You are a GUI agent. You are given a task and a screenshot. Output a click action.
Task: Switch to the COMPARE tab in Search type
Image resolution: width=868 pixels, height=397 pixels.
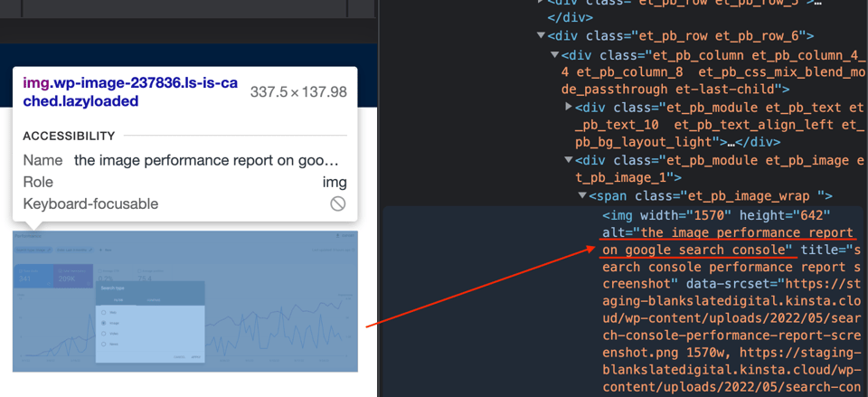(154, 300)
